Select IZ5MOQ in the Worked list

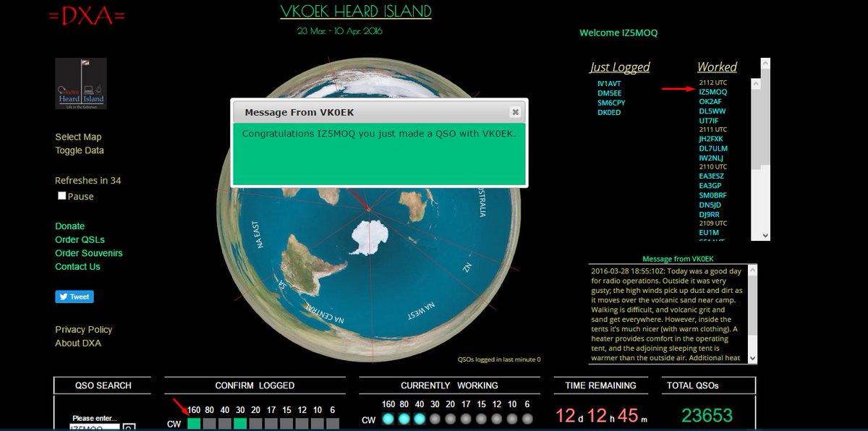click(713, 93)
